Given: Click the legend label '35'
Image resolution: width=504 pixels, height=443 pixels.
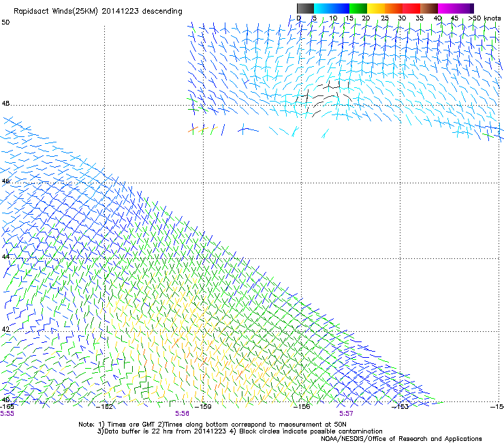Looking at the screenshot, I should 420,18.
